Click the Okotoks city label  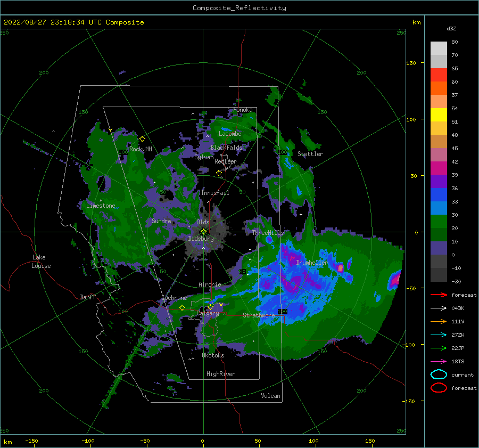tap(213, 355)
